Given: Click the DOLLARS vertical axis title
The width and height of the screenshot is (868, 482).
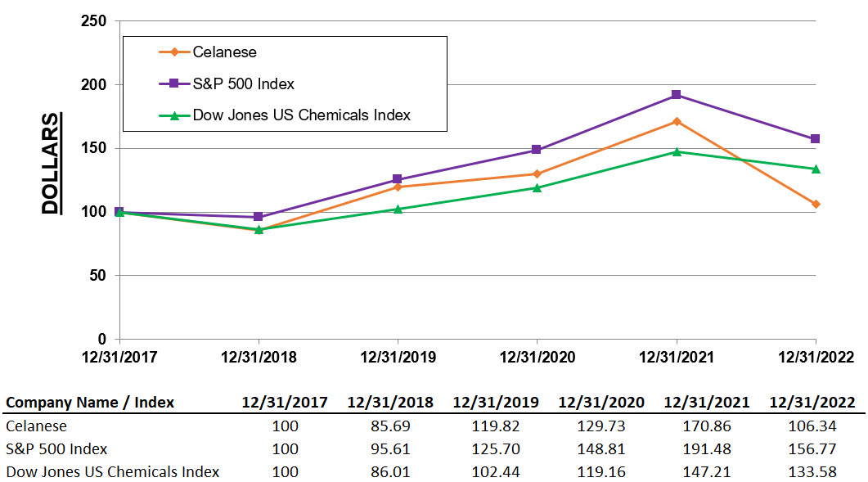Looking at the screenshot, I should coord(52,164).
